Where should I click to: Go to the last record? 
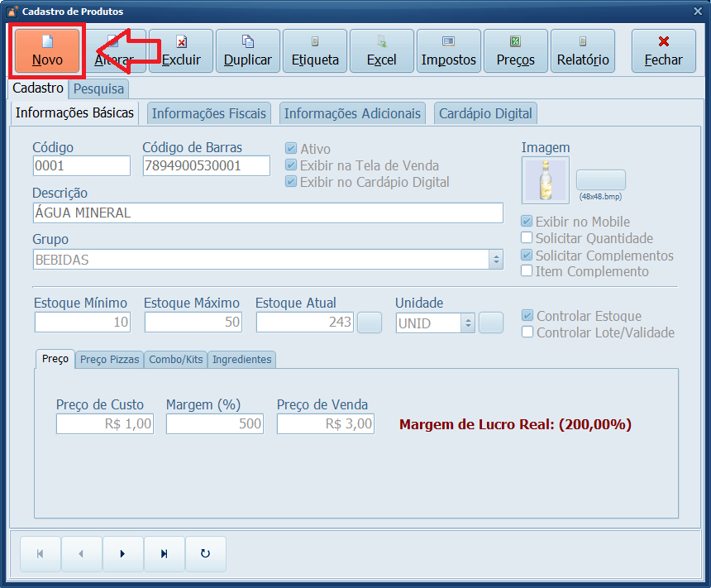pyautogui.click(x=165, y=553)
